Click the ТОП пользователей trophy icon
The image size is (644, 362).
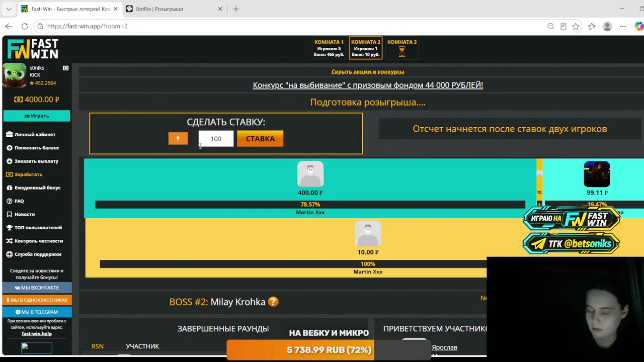tap(10, 228)
